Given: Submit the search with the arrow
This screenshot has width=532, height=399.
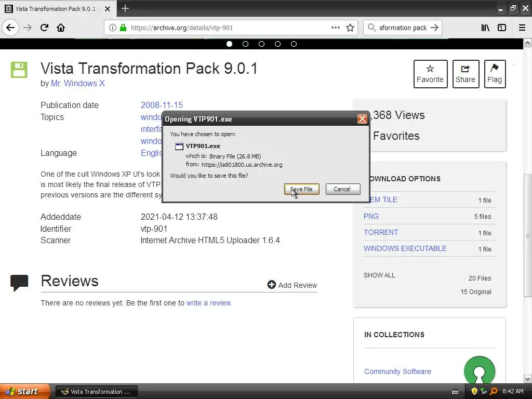Looking at the screenshot, I should click(434, 28).
